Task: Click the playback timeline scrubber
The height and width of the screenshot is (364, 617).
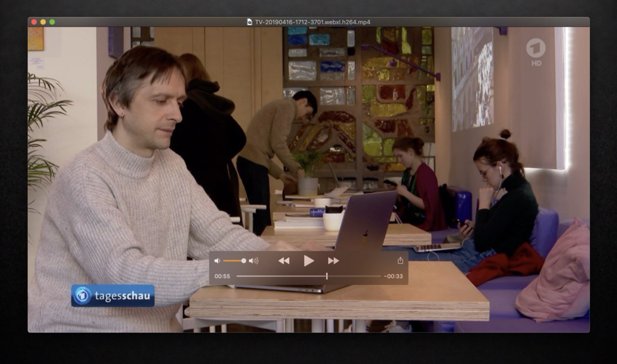Action: 309,276
